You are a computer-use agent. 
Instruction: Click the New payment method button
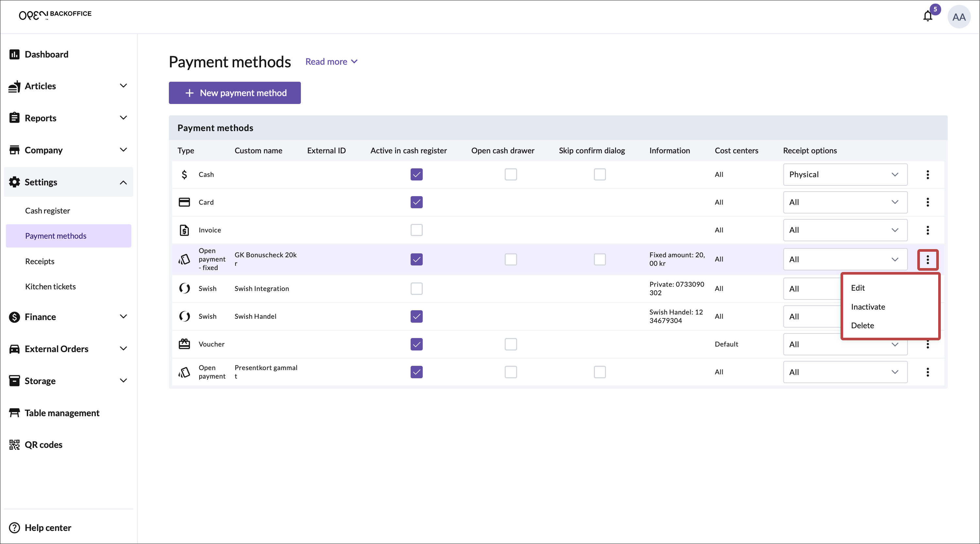click(235, 93)
